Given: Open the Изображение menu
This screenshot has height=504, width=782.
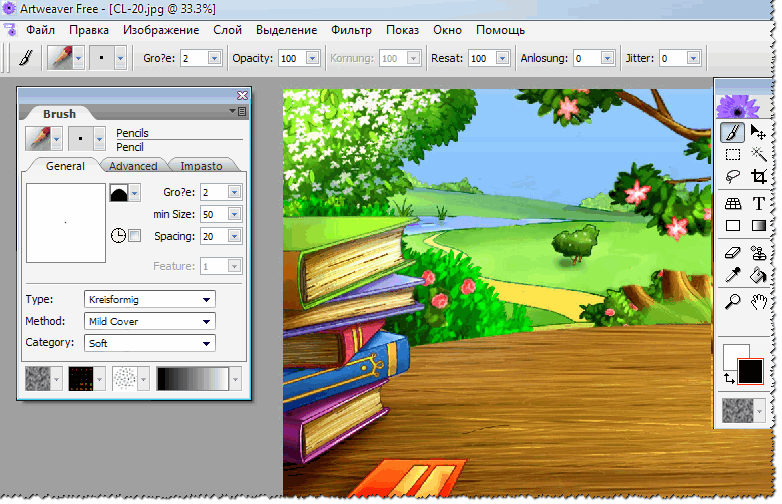Looking at the screenshot, I should pos(161,30).
